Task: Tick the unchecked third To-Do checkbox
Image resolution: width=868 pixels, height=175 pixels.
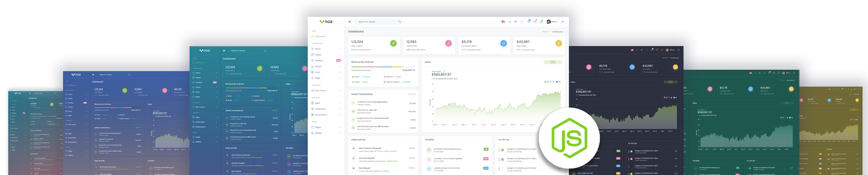Action: point(503,169)
